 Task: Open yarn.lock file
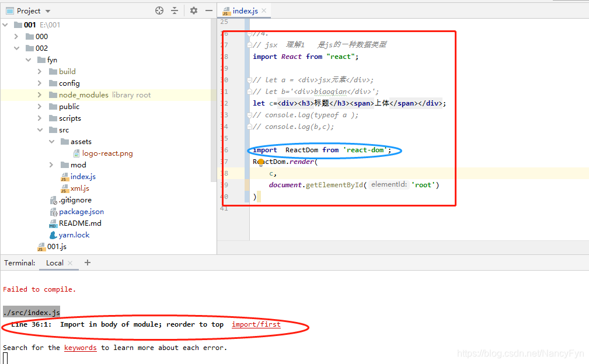74,235
